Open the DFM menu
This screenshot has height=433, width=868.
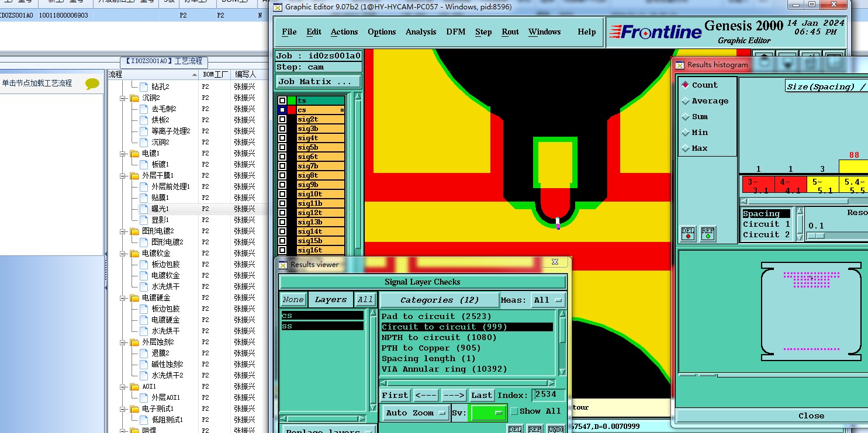(x=456, y=32)
